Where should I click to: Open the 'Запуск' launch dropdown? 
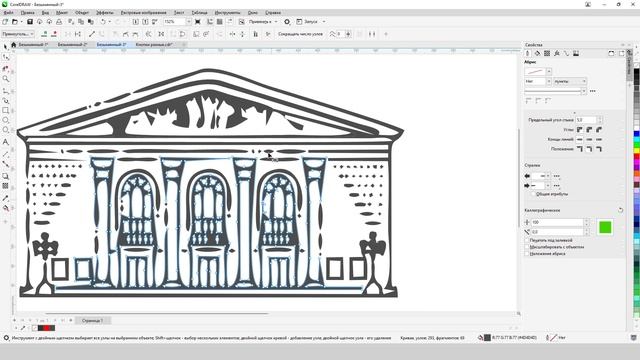[324, 22]
